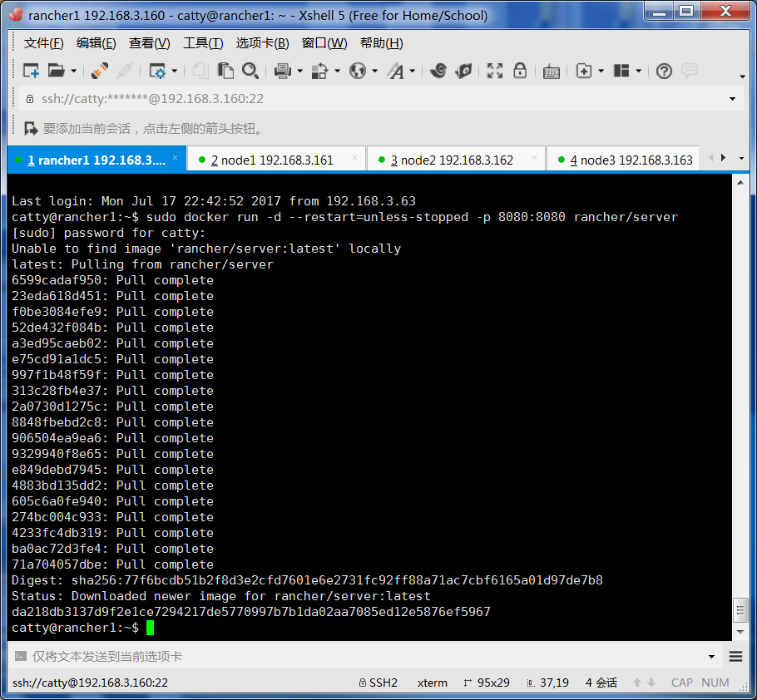The width and height of the screenshot is (757, 700).
Task: Switch to node2 192.168.3.162 tab
Action: tap(455, 159)
